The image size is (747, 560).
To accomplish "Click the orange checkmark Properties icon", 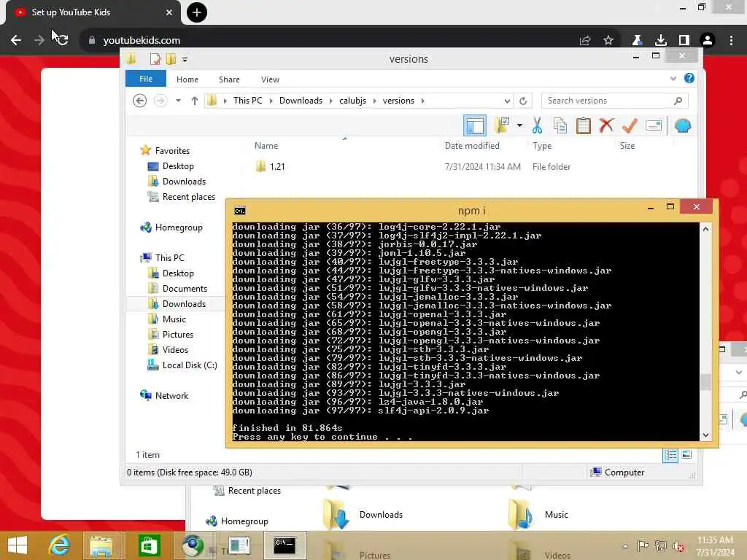I will coord(630,125).
